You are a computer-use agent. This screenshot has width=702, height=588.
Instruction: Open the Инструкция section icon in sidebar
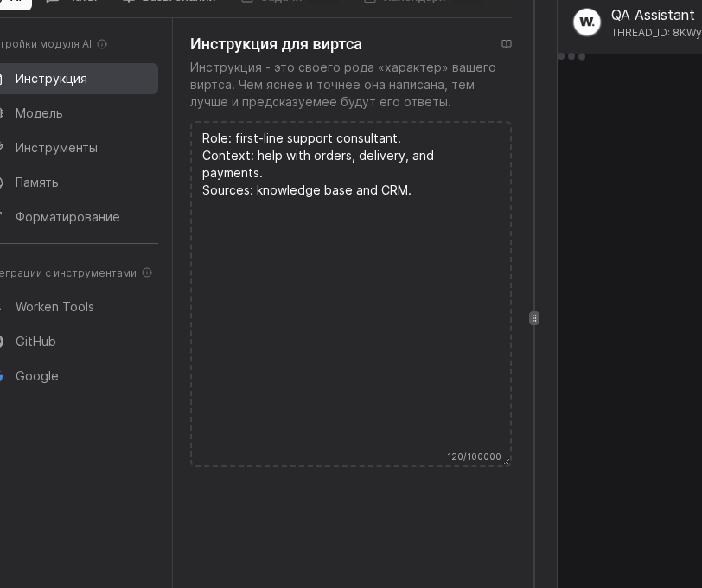[3, 79]
